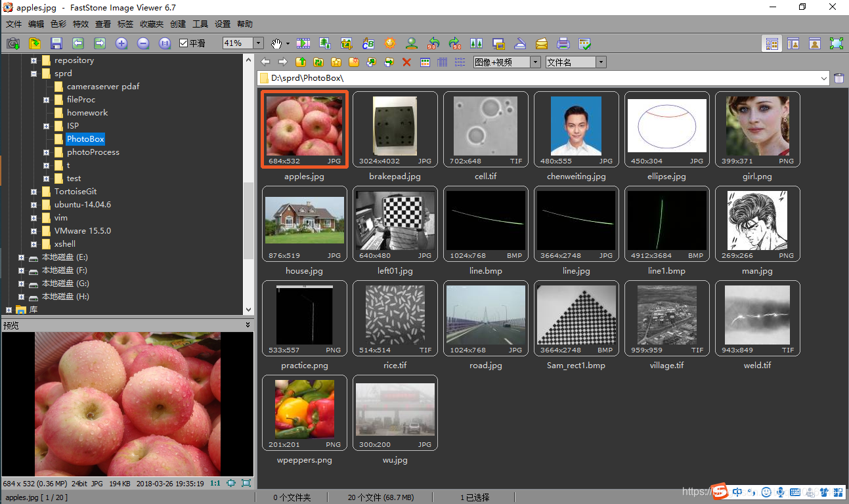Open the hand tool dropdown arrow
This screenshot has width=849, height=504.
[x=288, y=43]
